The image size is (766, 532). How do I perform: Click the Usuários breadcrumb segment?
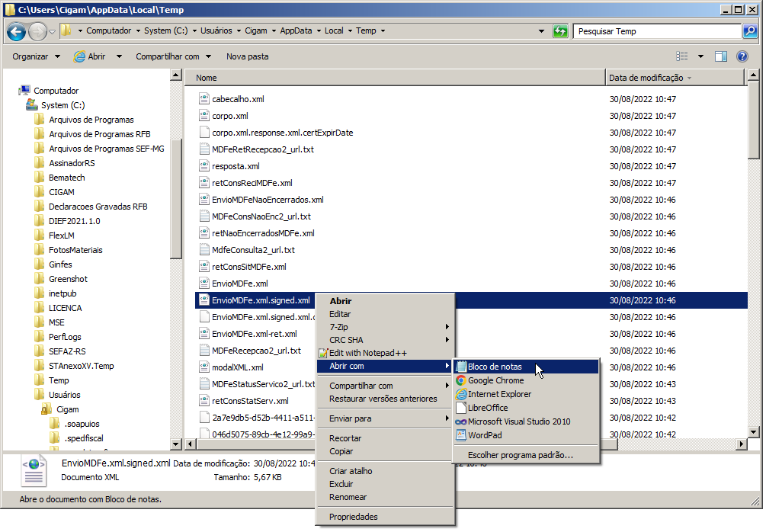coord(216,30)
